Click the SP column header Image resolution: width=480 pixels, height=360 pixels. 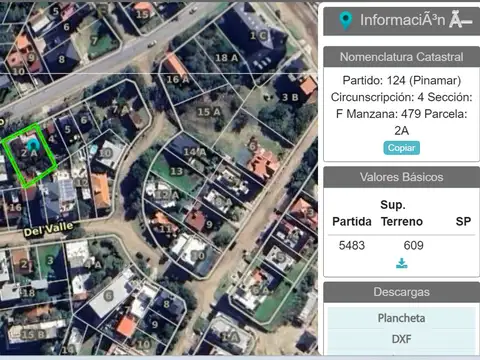(463, 221)
